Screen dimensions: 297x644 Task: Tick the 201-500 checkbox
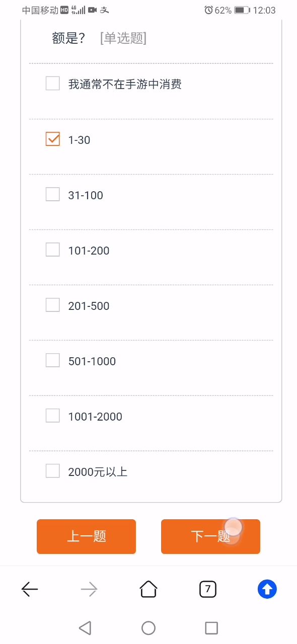click(53, 305)
